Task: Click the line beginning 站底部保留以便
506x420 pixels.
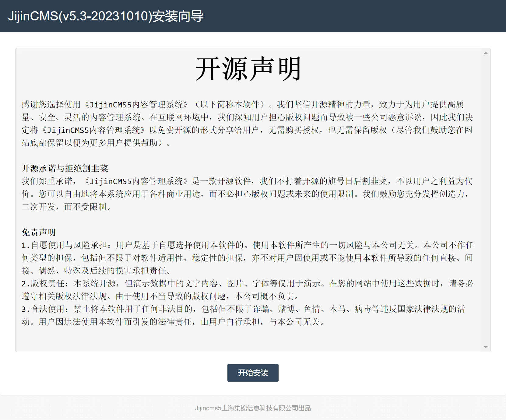Action: click(x=96, y=143)
